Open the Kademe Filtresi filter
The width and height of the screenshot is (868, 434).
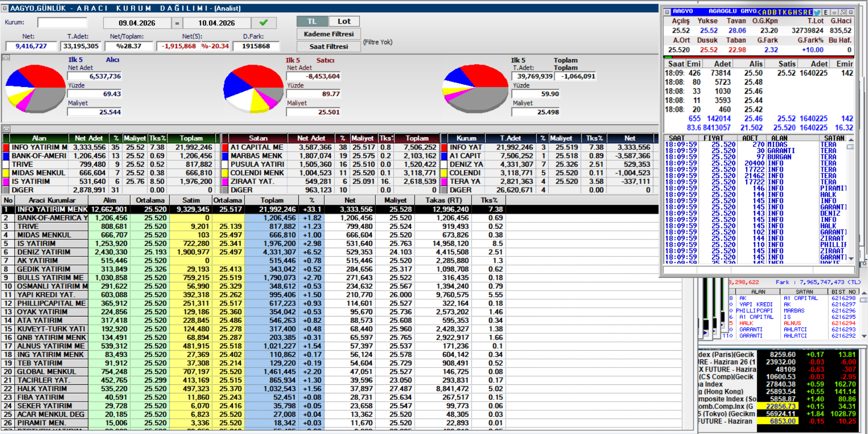pyautogui.click(x=328, y=34)
